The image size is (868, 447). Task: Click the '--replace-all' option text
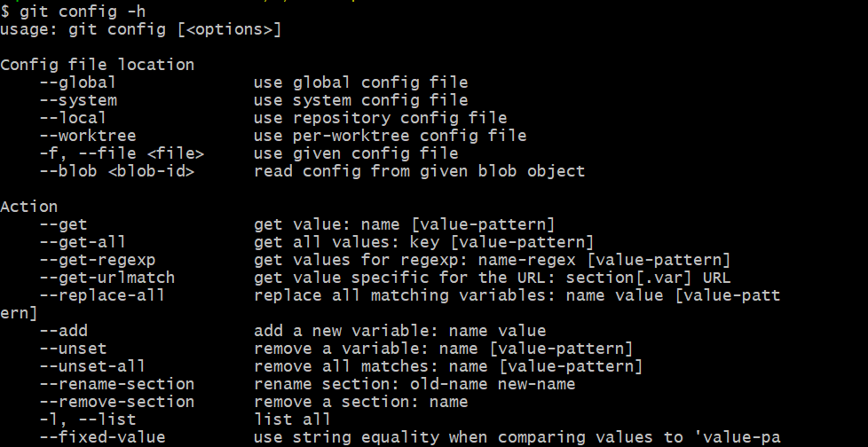point(102,295)
